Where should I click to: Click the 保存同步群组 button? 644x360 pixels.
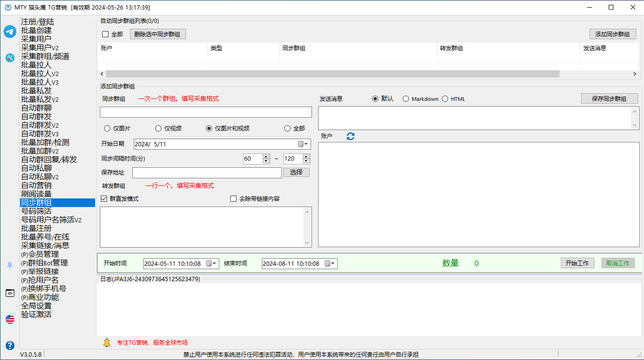[610, 98]
